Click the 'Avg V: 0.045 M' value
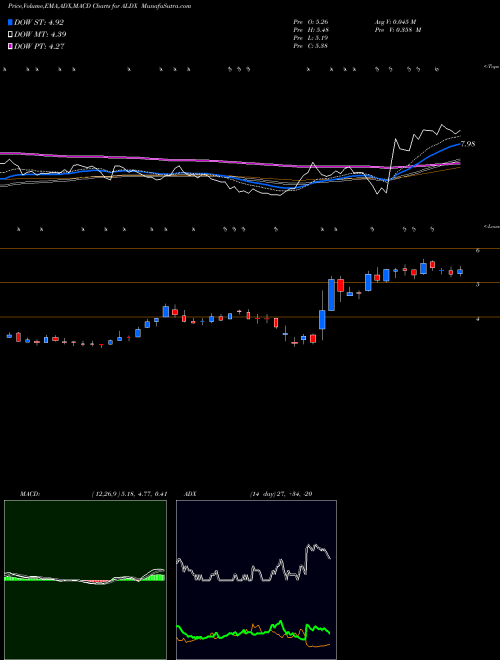The height and width of the screenshot is (660, 500). 395,22
